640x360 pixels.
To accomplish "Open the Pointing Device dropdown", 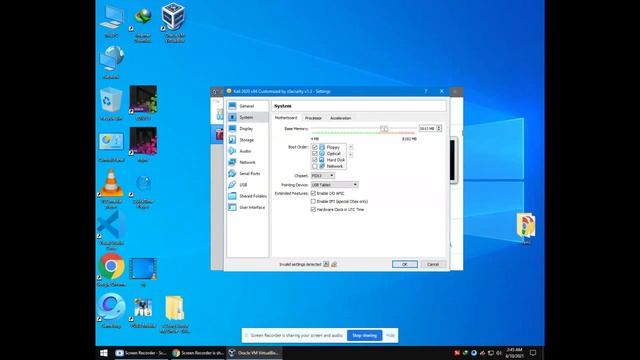I will (x=334, y=185).
